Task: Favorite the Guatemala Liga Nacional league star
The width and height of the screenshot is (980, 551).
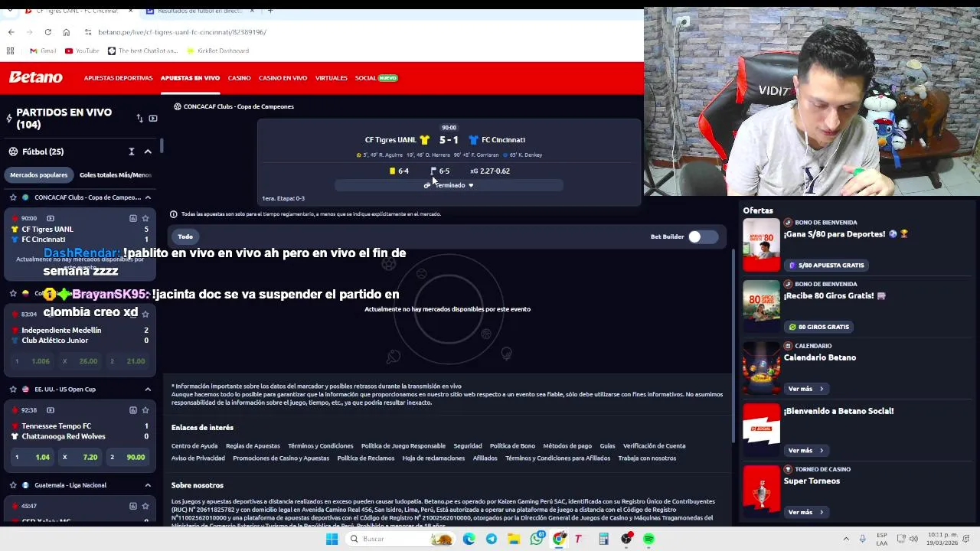Action: (13, 484)
